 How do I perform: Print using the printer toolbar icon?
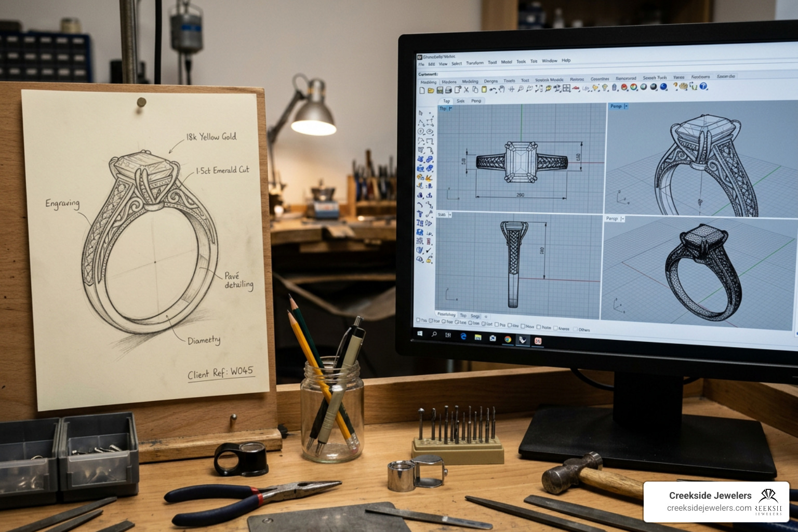[x=448, y=90]
